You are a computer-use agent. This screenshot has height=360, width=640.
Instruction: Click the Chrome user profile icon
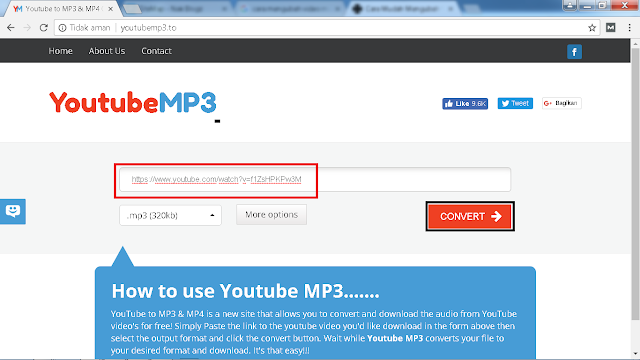point(570,5)
